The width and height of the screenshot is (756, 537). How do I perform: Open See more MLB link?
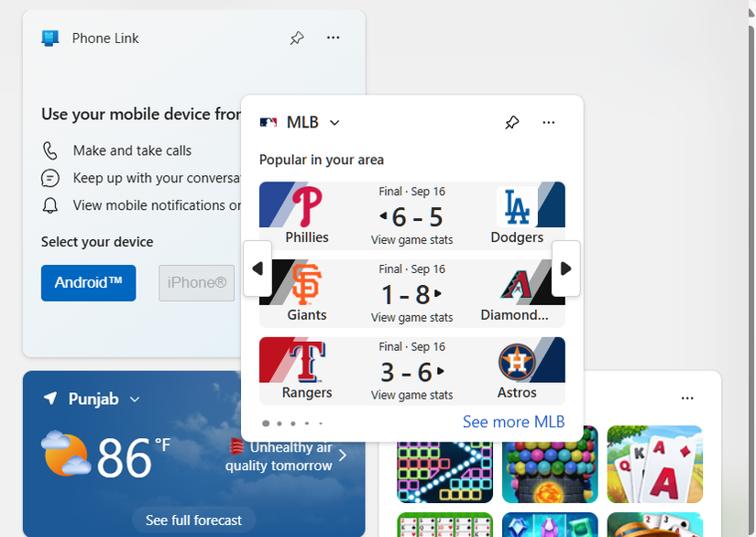pyautogui.click(x=513, y=422)
